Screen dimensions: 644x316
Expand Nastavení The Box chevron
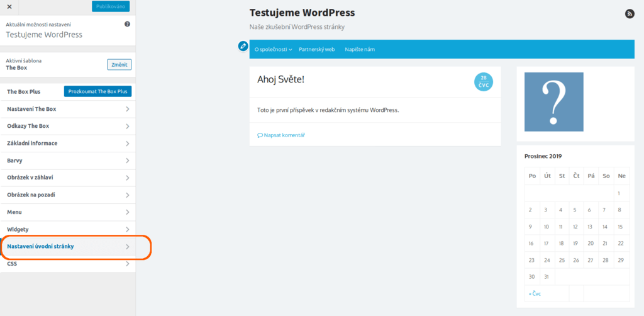click(128, 110)
